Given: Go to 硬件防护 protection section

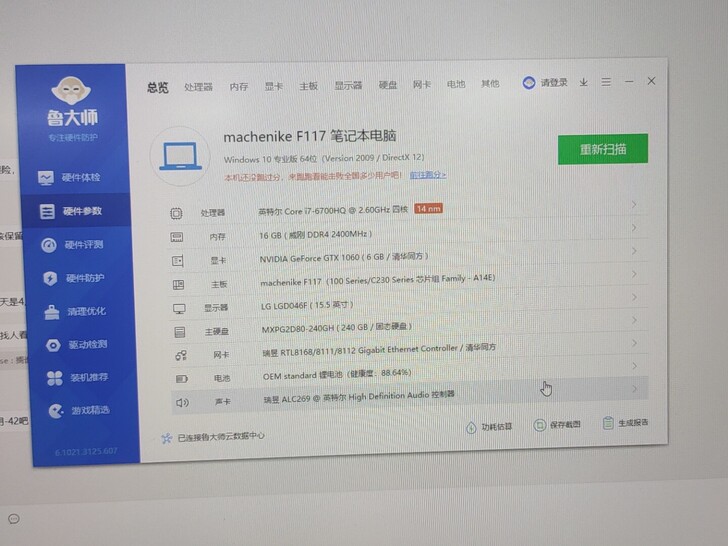Looking at the screenshot, I should [x=74, y=278].
